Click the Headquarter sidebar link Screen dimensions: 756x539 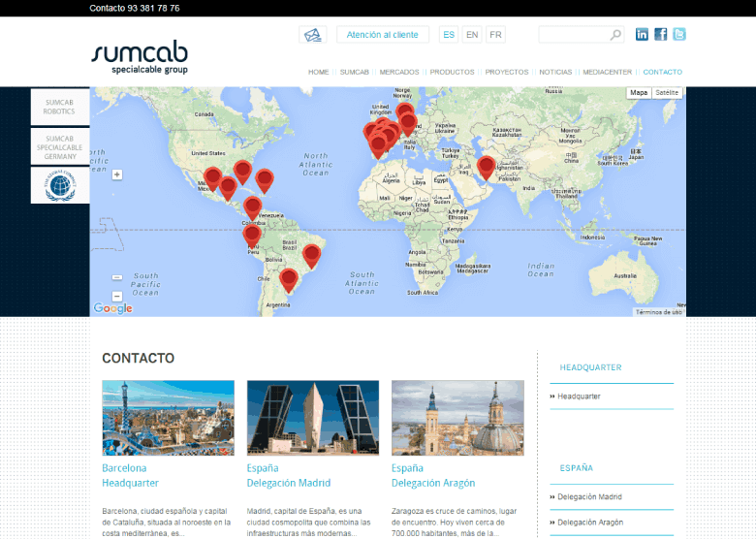(x=579, y=396)
